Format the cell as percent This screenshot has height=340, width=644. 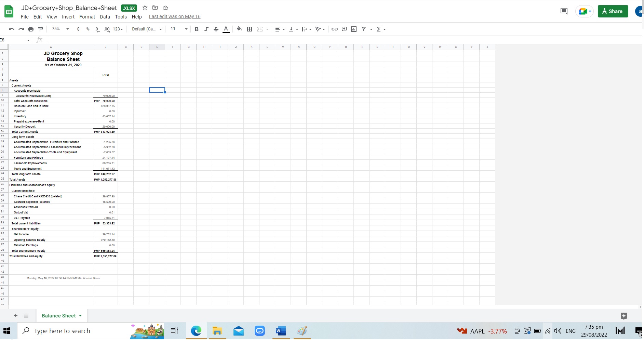(88, 29)
